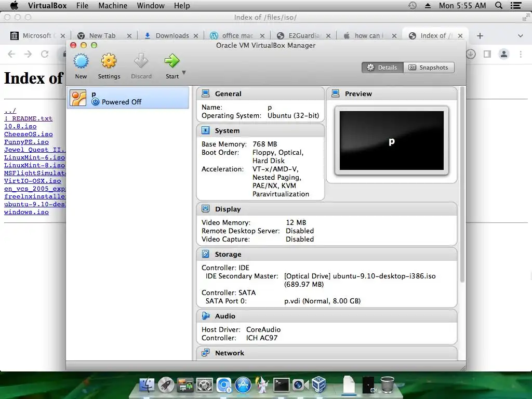Image resolution: width=532 pixels, height=399 pixels.
Task: Open CheeseOS.iso link in browser
Action: 29,134
